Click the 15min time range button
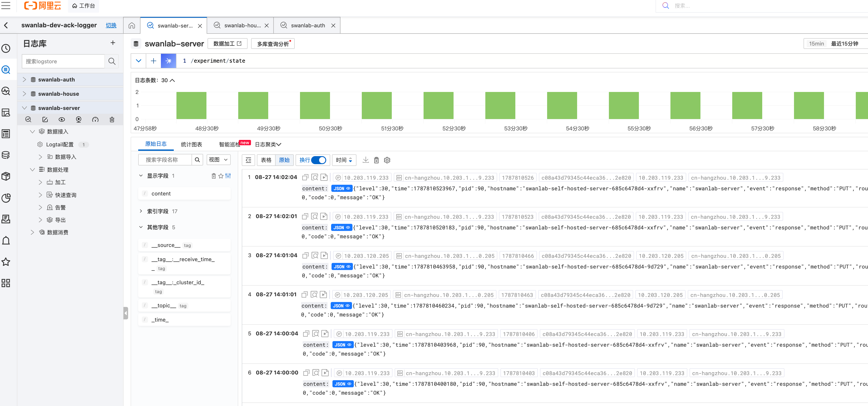Viewport: 868px width, 406px height. (816, 44)
